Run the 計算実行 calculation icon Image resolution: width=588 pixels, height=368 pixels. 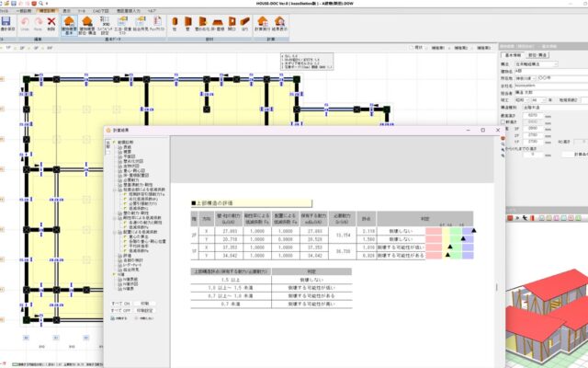click(263, 21)
